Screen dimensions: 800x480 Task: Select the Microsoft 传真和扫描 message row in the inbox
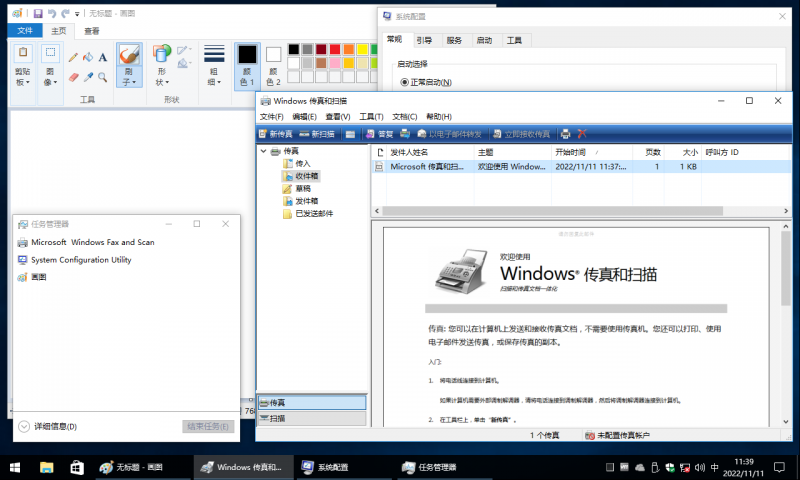pyautogui.click(x=581, y=167)
